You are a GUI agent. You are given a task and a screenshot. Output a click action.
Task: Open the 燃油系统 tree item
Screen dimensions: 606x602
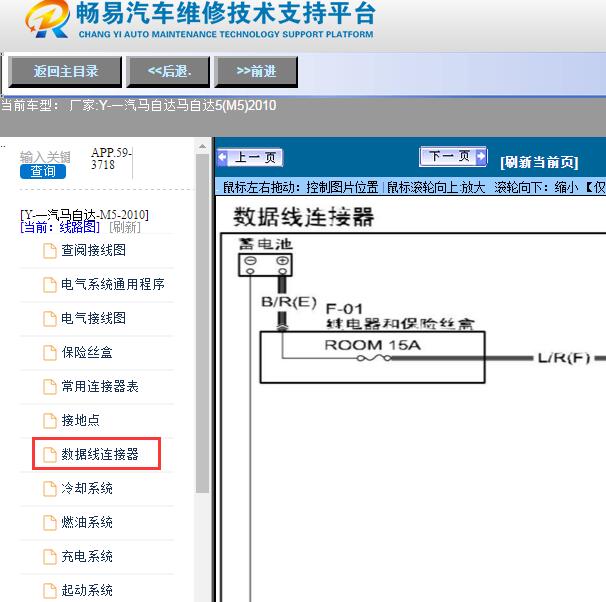click(x=87, y=522)
